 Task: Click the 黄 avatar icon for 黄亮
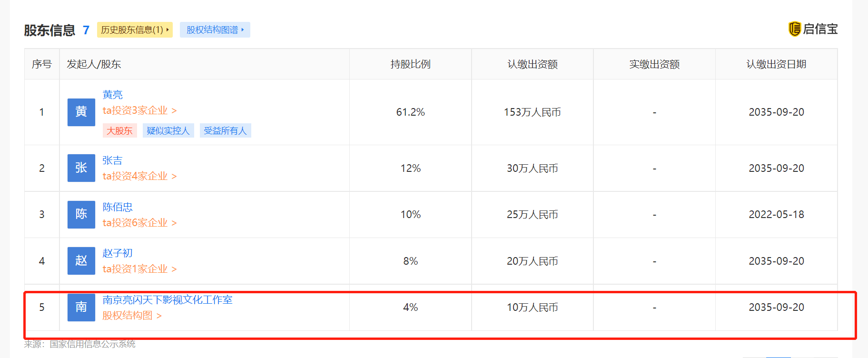pyautogui.click(x=81, y=112)
